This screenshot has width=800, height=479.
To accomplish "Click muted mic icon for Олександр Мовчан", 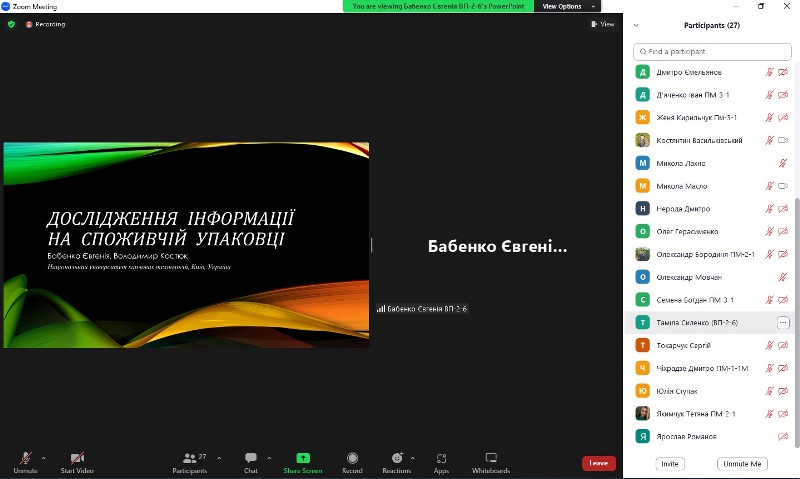I will [783, 277].
